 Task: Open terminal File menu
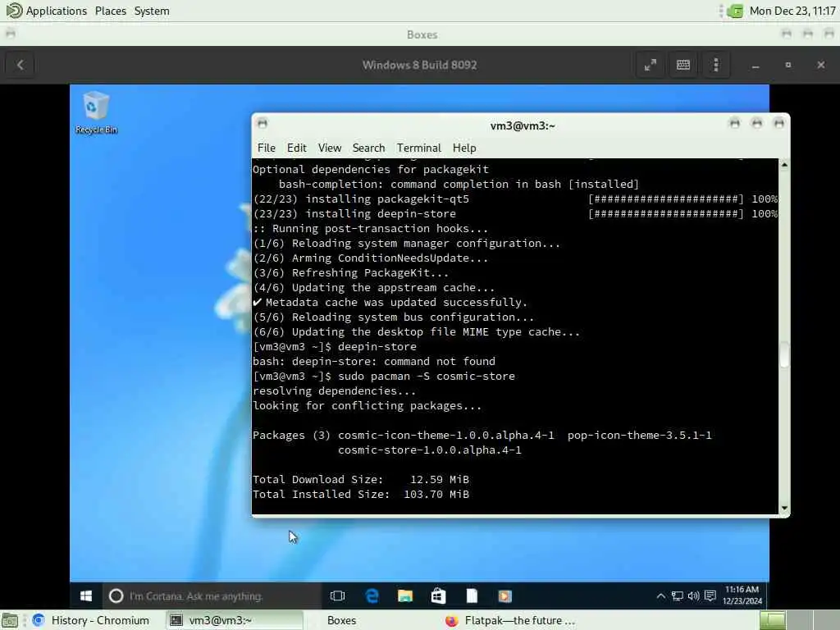[267, 148]
